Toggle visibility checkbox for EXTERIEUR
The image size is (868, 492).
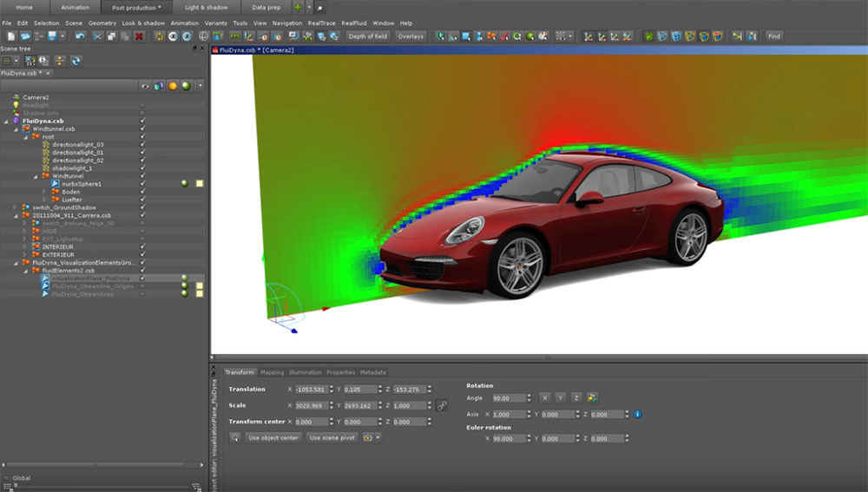143,254
